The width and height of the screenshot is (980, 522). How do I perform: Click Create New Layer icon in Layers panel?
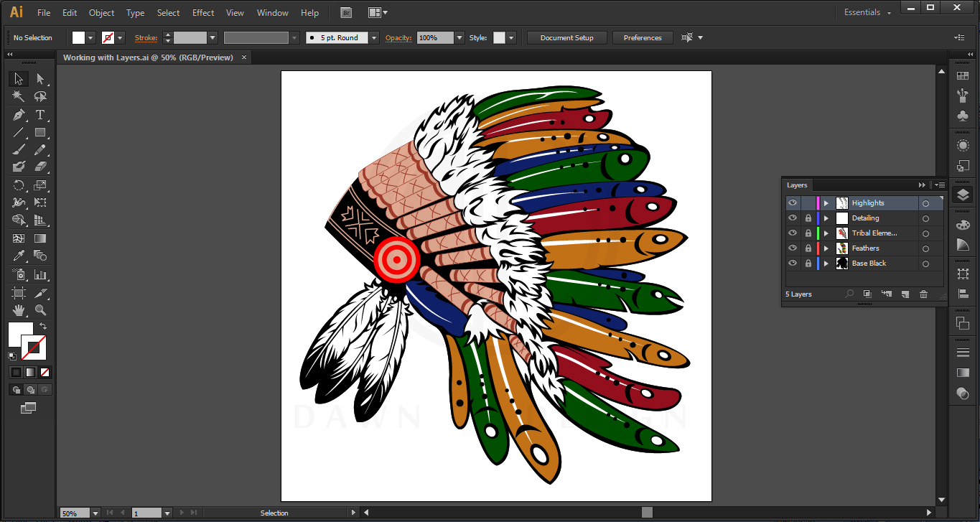click(905, 294)
